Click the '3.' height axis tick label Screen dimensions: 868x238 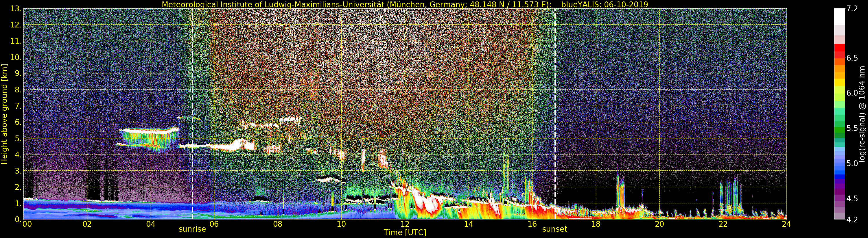click(x=18, y=171)
